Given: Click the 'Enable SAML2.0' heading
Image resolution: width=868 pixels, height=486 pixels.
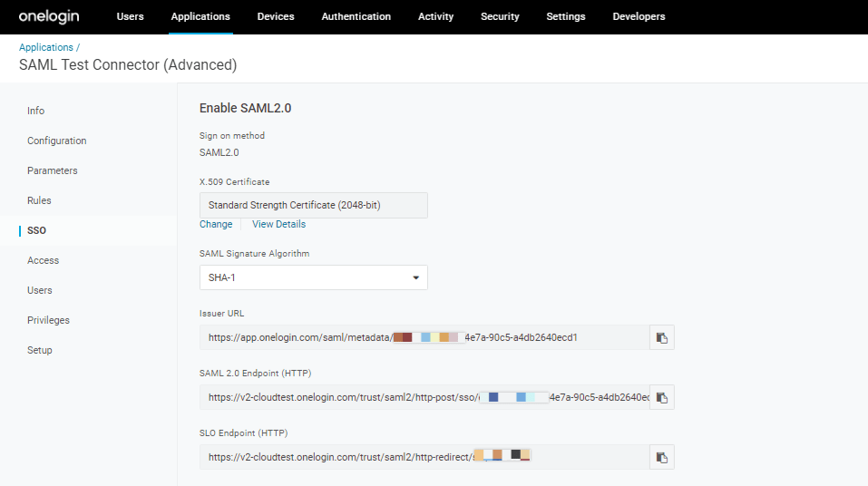Looking at the screenshot, I should (245, 108).
